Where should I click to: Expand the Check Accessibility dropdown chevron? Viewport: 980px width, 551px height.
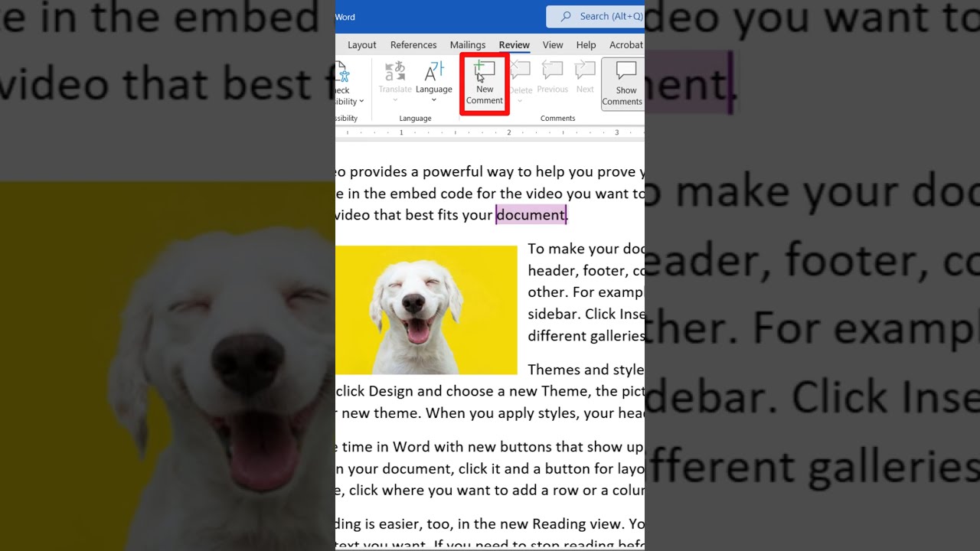[361, 102]
